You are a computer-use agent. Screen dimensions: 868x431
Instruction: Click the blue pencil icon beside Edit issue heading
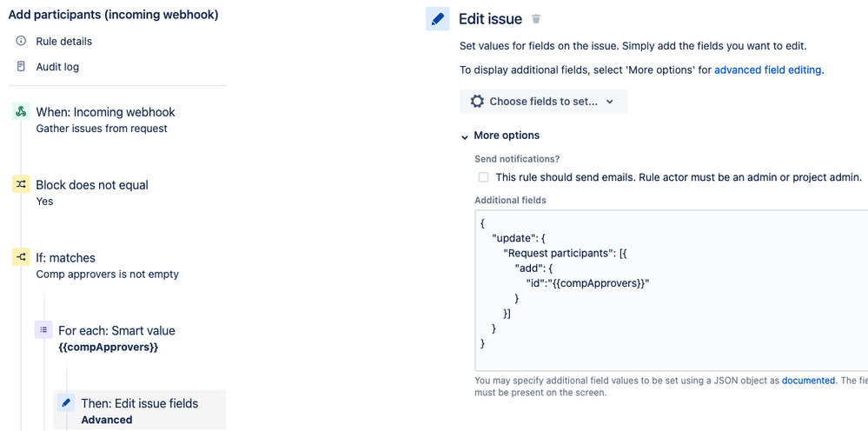click(438, 19)
